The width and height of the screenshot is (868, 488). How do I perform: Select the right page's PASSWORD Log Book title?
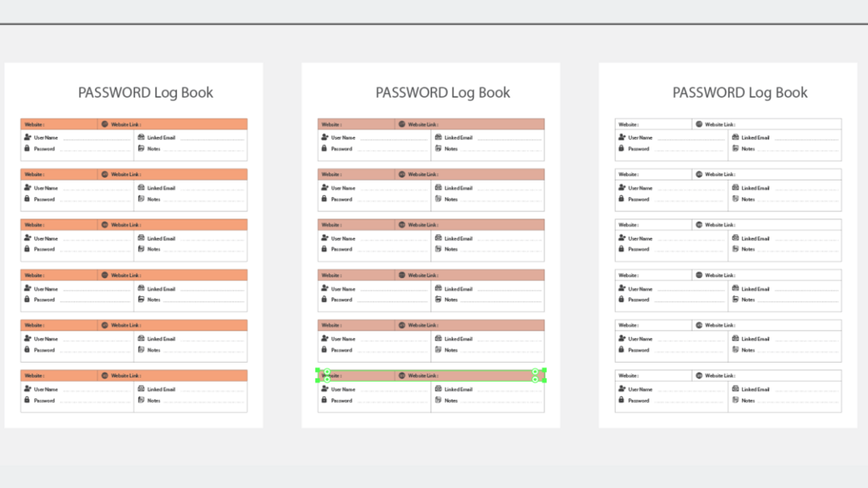click(x=740, y=92)
